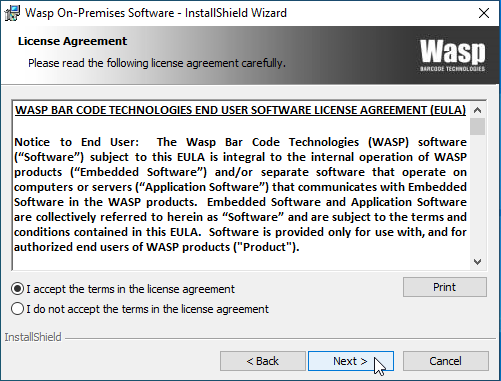The image size is (501, 381).
Task: Click the InstallShield label at the bottom
Action: [33, 337]
